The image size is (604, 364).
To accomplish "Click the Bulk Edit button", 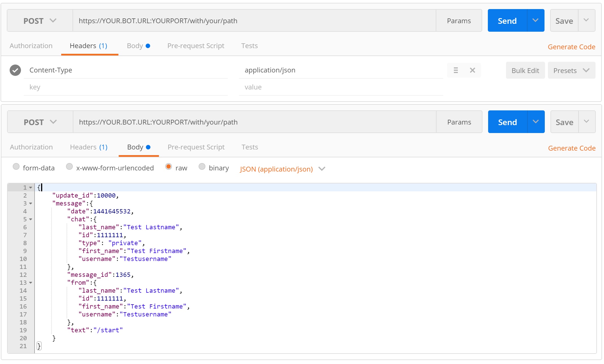I will click(x=524, y=70).
